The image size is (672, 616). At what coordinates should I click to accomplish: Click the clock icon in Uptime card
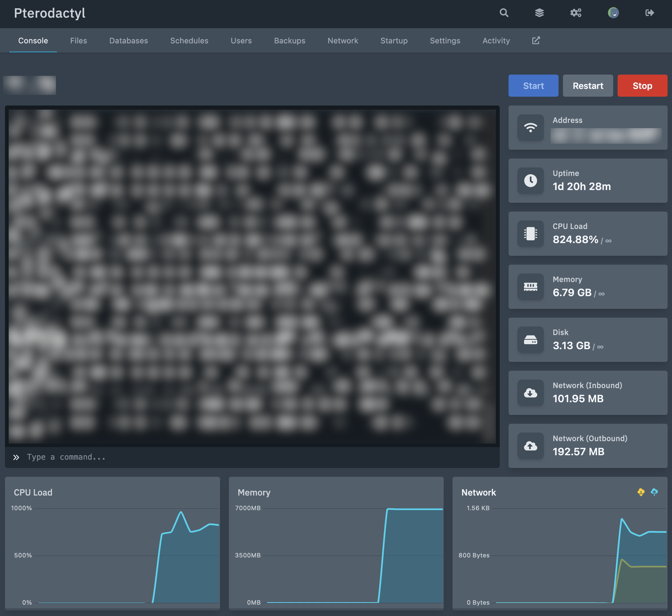[530, 181]
